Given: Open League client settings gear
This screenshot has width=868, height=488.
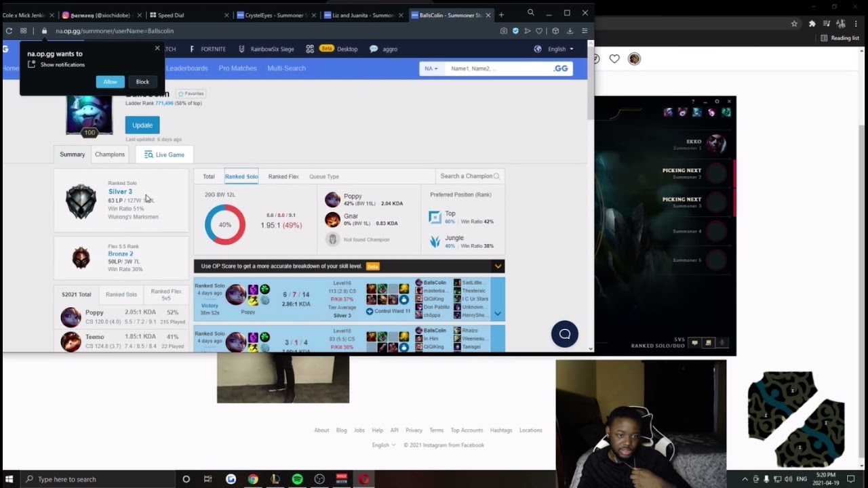Looking at the screenshot, I should tap(717, 102).
